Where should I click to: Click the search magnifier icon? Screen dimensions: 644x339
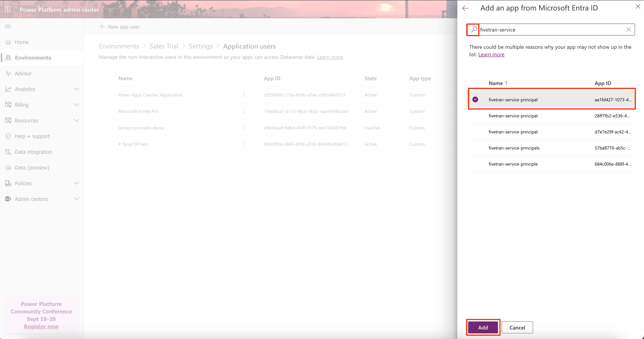pos(474,30)
